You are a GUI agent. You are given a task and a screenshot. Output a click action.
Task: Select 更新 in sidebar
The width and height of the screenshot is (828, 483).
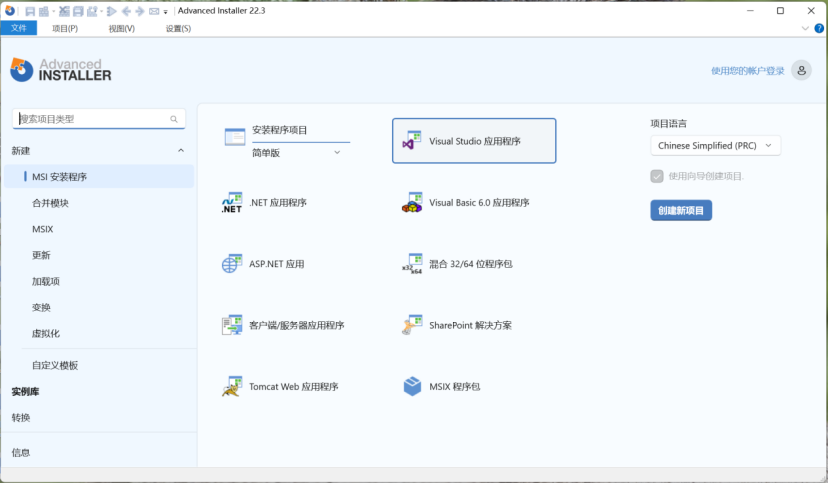41,255
